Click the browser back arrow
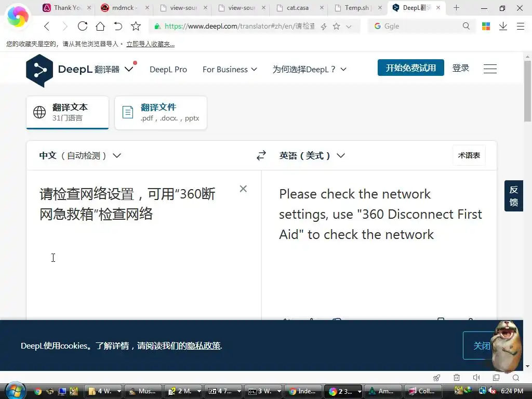The image size is (532, 399). tap(47, 26)
